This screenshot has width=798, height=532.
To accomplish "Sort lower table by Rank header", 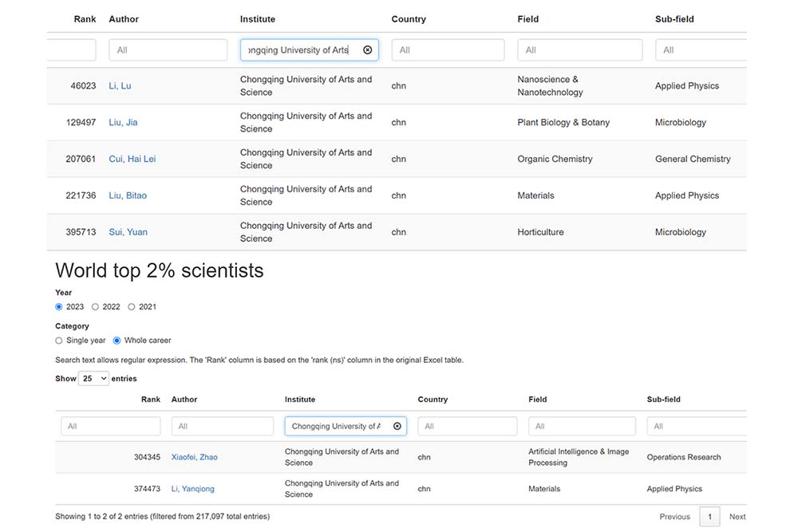I will click(x=150, y=400).
